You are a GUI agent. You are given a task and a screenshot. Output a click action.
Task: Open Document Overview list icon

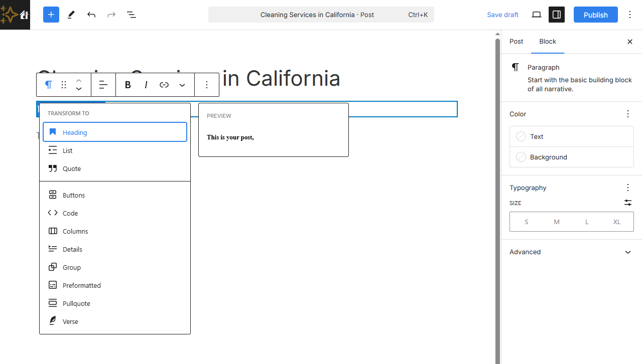coord(132,15)
